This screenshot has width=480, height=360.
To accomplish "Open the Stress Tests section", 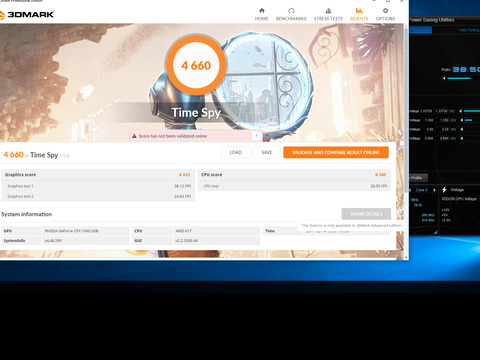I will pyautogui.click(x=328, y=15).
